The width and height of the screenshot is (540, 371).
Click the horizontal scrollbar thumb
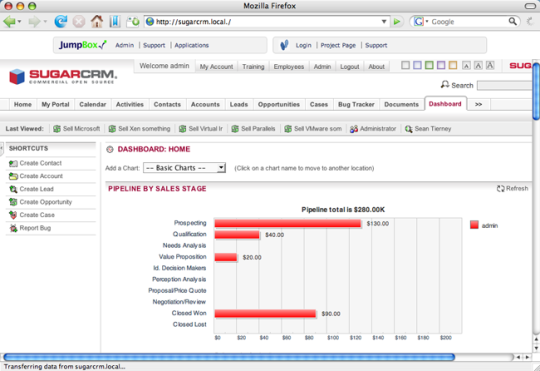229,357
